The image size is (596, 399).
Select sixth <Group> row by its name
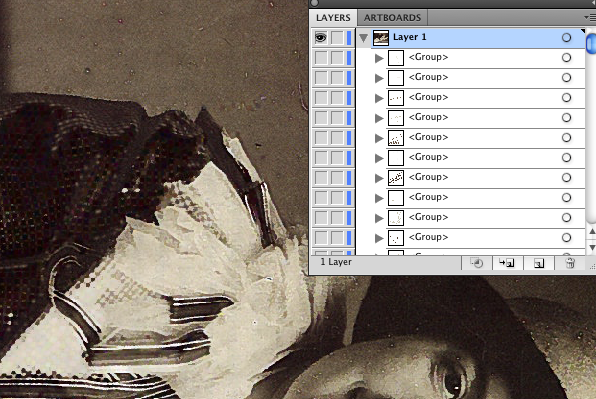click(428, 157)
